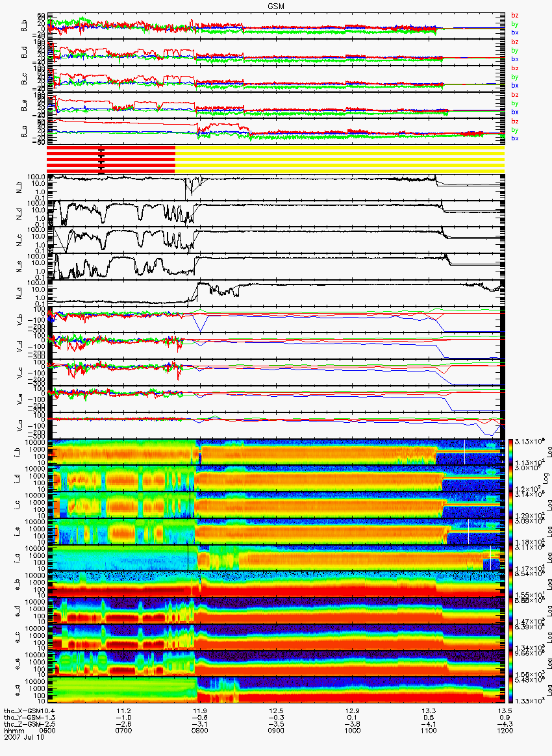Click the hhmm axis label
Screen dimensions: 552x756
tap(13, 731)
